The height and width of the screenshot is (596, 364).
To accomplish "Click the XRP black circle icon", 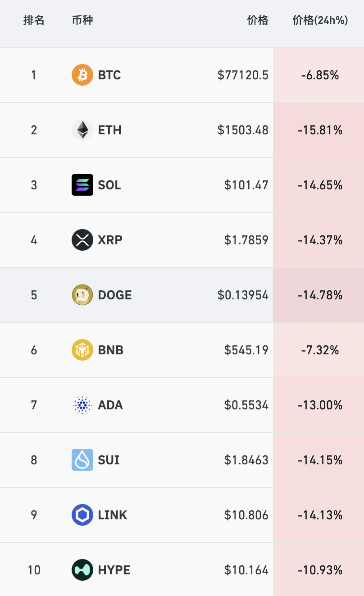I will click(x=82, y=240).
